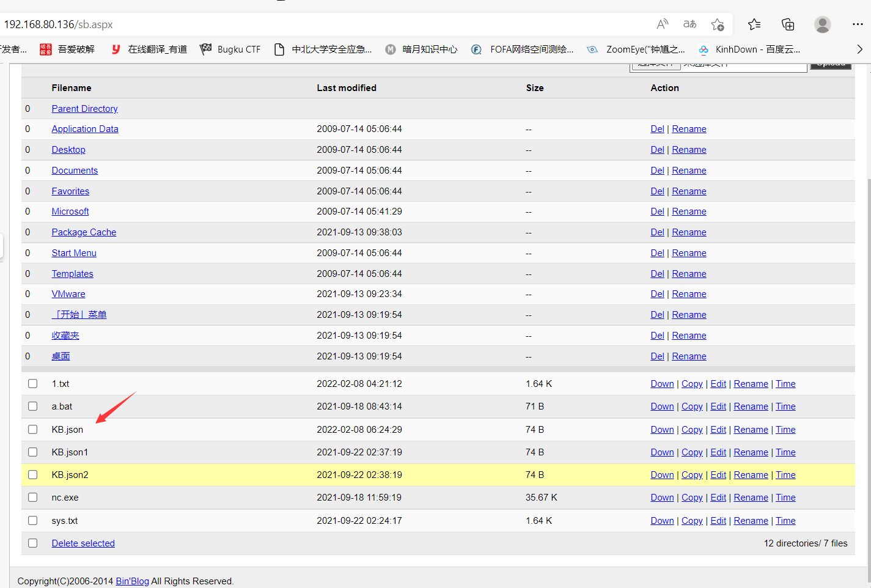
Task: Check the box for nc.exe
Action: pos(33,498)
